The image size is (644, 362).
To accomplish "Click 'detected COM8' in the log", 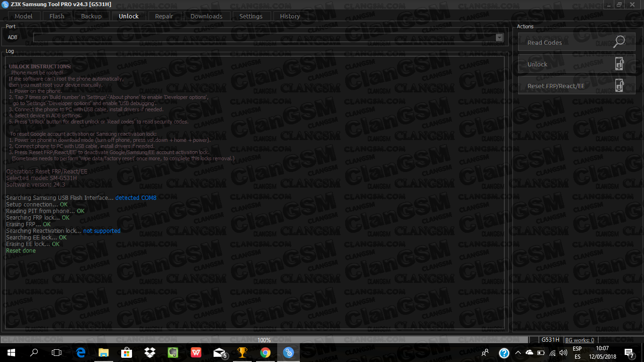I will [136, 198].
